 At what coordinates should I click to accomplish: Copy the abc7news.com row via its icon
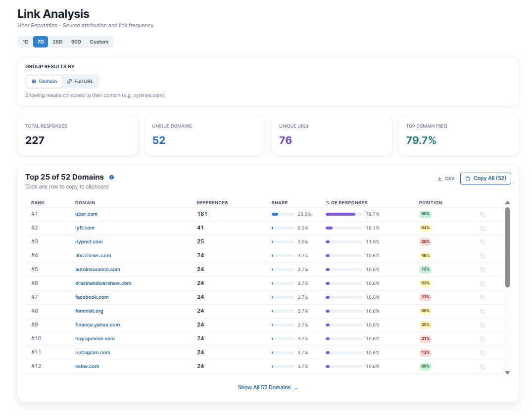483,256
